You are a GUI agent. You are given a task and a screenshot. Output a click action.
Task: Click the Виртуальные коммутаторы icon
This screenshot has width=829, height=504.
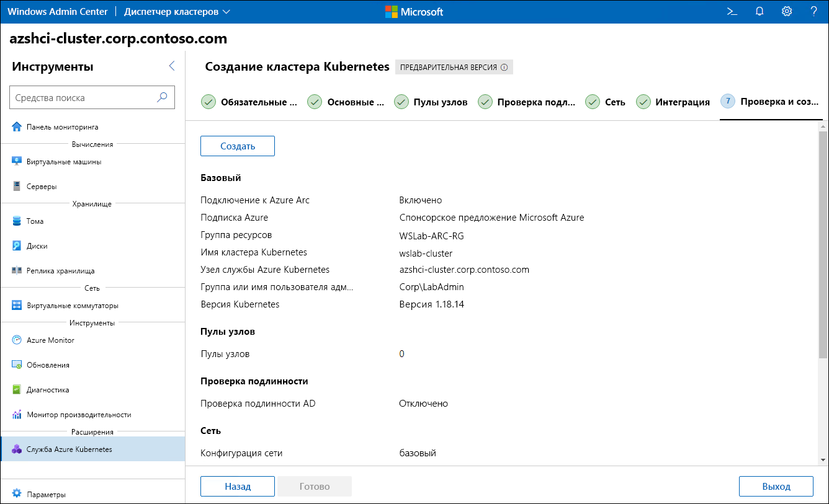click(17, 306)
